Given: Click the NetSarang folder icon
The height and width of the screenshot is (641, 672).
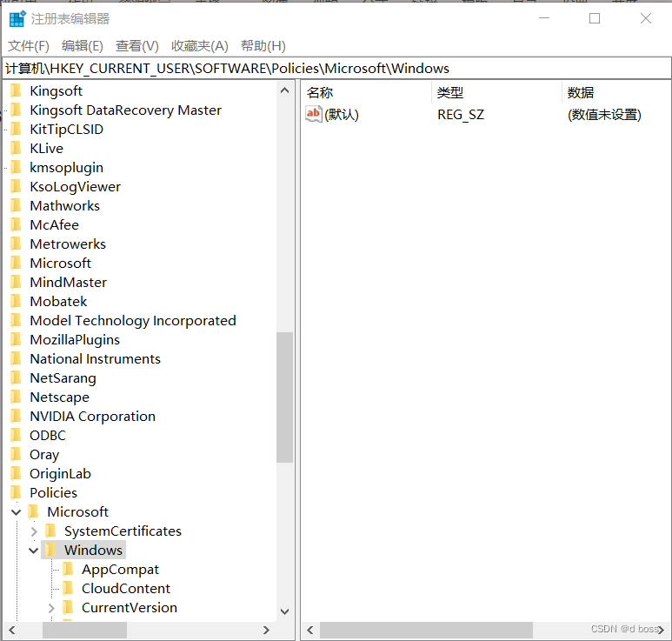Looking at the screenshot, I should click(16, 377).
